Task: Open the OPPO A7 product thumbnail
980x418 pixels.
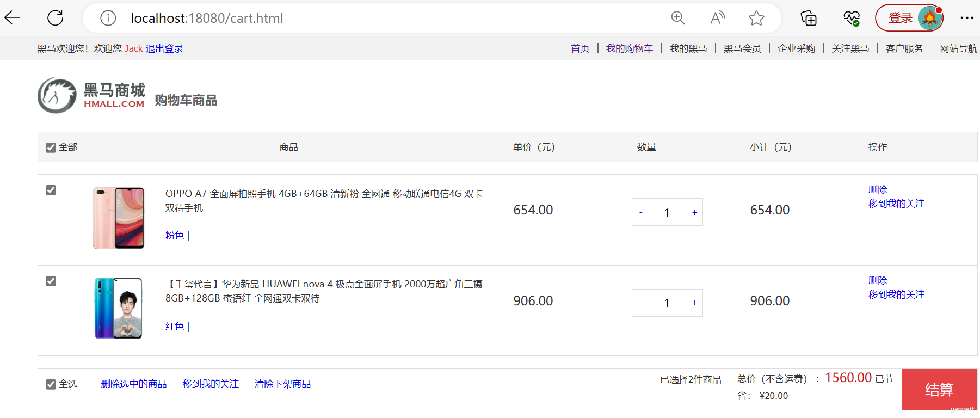Action: [119, 218]
